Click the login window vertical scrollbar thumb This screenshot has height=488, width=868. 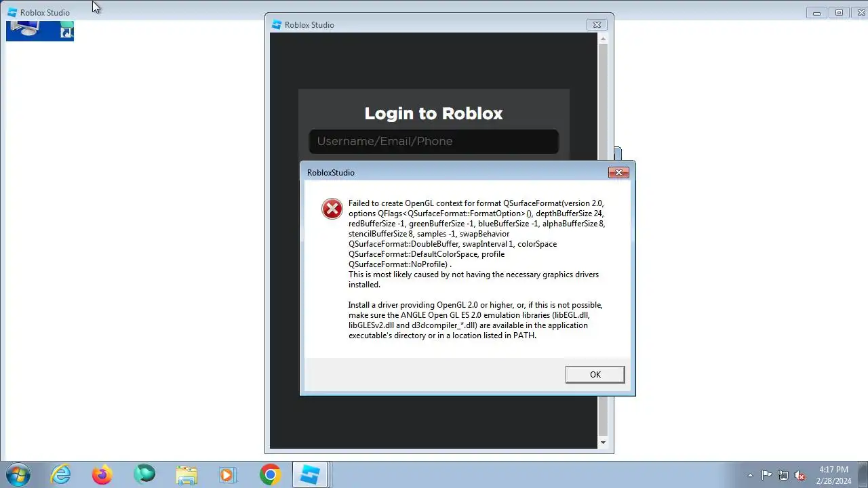(603, 241)
